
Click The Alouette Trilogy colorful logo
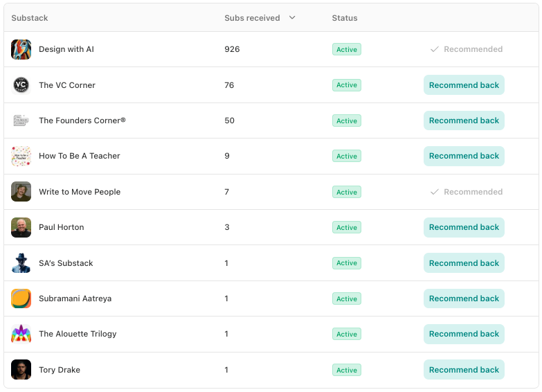21,334
